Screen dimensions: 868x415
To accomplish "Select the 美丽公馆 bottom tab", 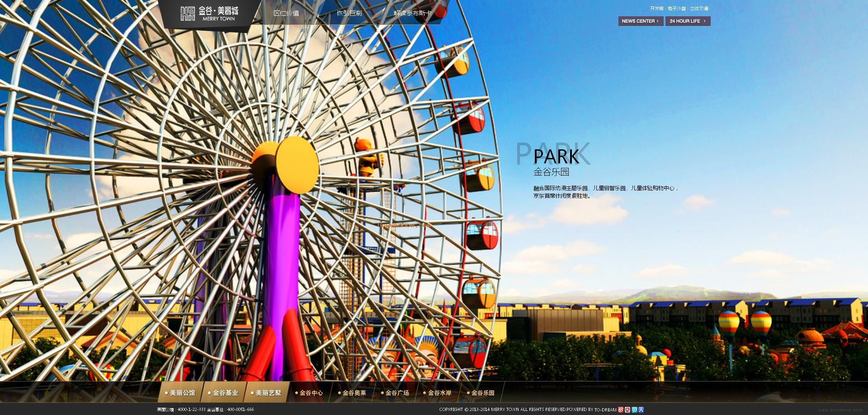I will [180, 393].
